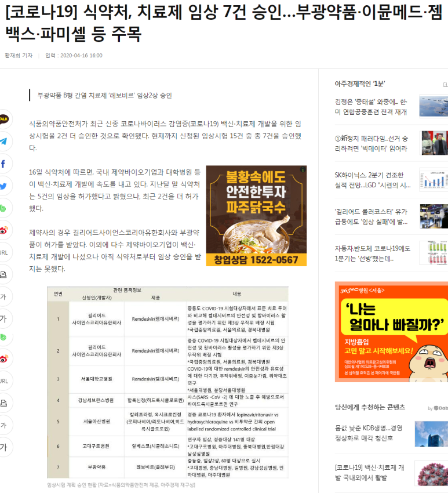The height and width of the screenshot is (493, 448).
Task: Click table cell 서울대학교병원 in row 3
Action: click(x=96, y=379)
